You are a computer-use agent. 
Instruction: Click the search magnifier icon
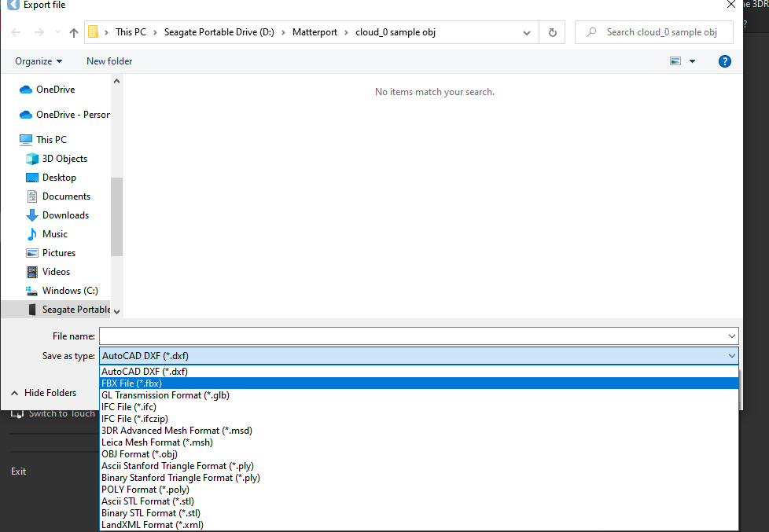coord(592,32)
